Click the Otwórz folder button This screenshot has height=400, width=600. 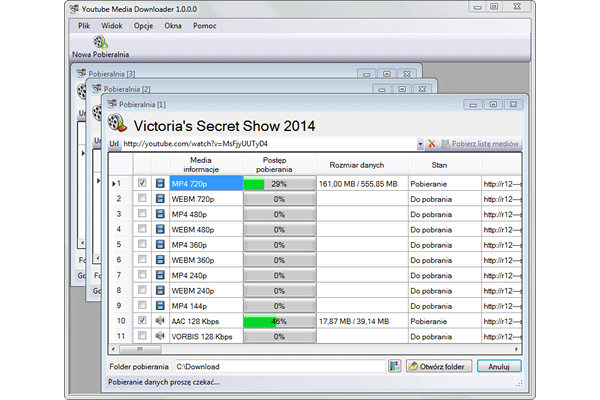(439, 366)
